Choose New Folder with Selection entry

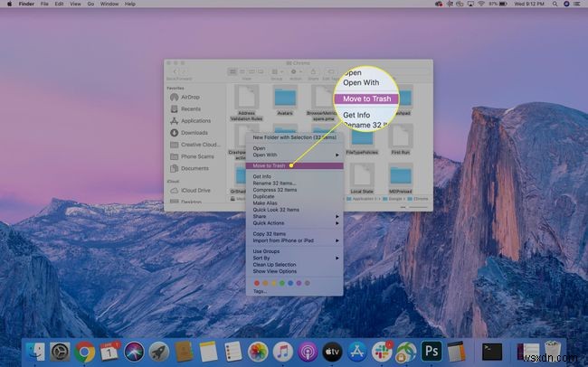point(294,137)
